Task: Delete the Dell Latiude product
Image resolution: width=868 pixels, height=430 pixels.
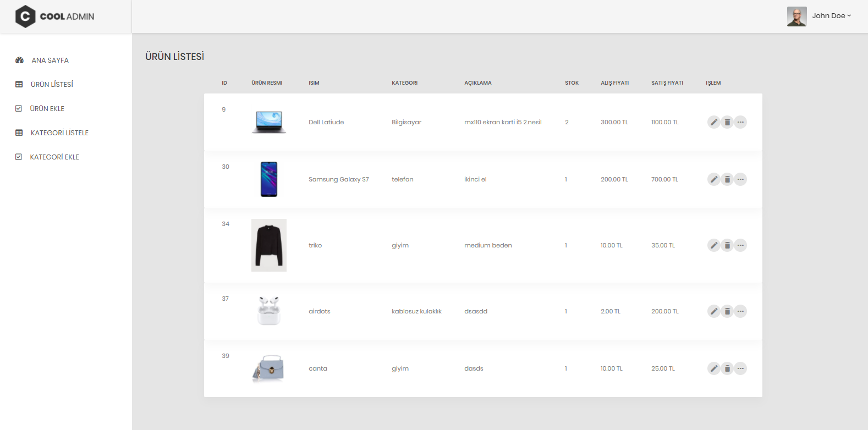Action: [727, 122]
